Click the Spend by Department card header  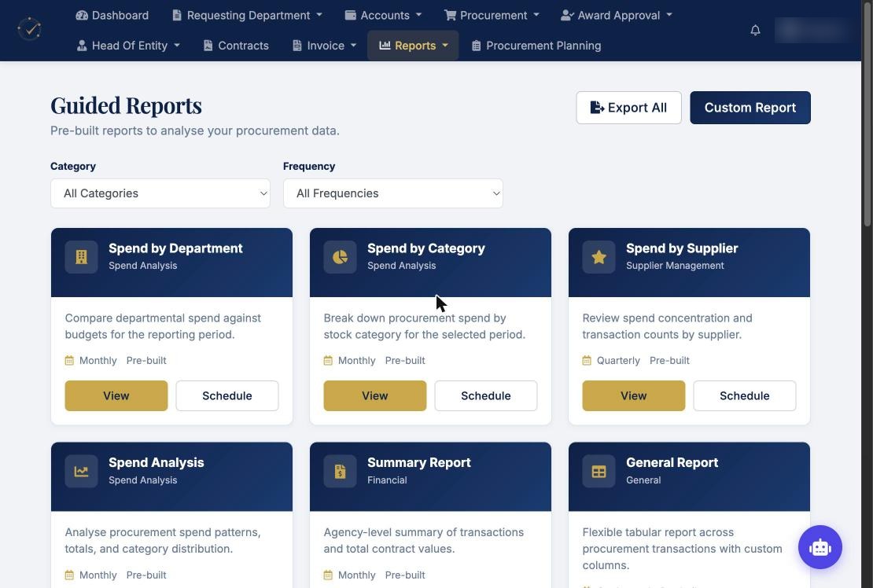click(x=171, y=263)
